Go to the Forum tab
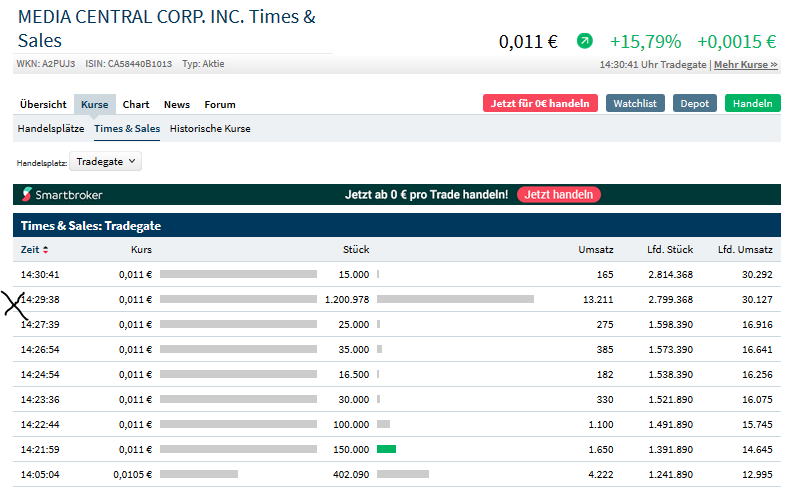The width and height of the screenshot is (794, 493). pos(220,104)
